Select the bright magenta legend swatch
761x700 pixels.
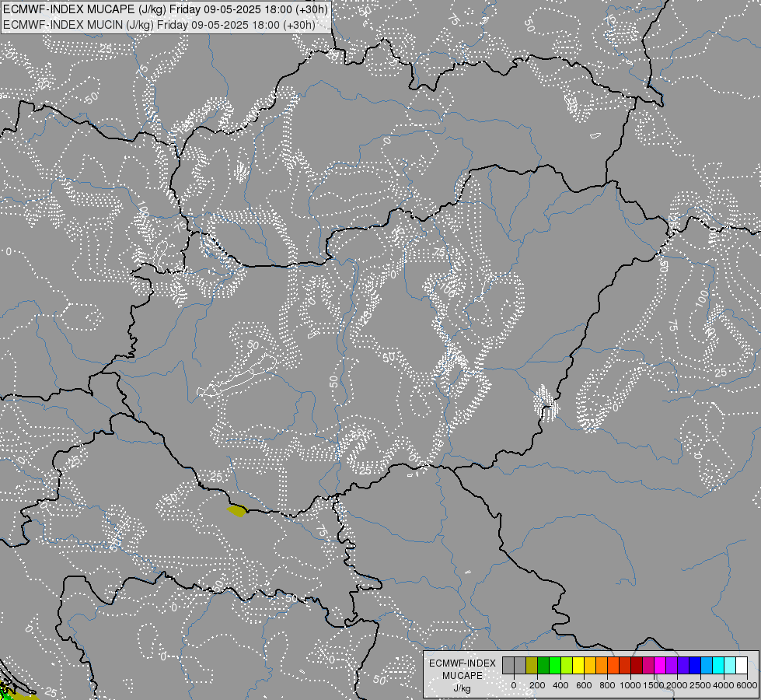click(660, 665)
